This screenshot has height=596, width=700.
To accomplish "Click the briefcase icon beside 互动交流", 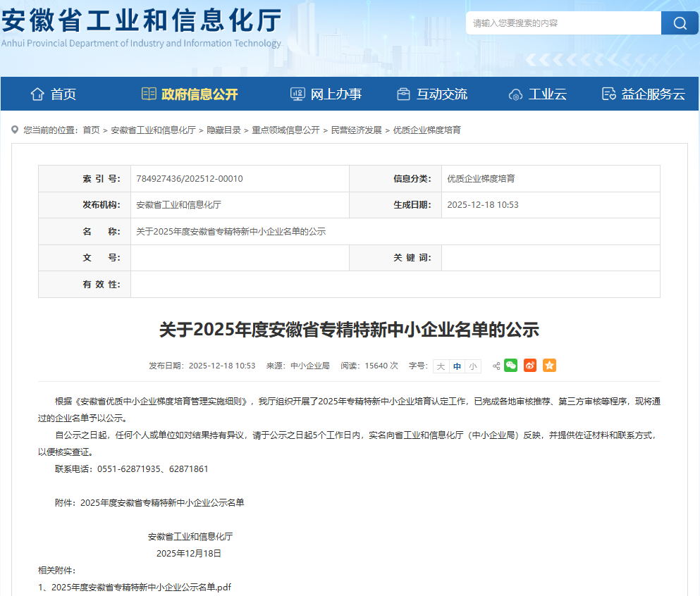I will tap(403, 94).
